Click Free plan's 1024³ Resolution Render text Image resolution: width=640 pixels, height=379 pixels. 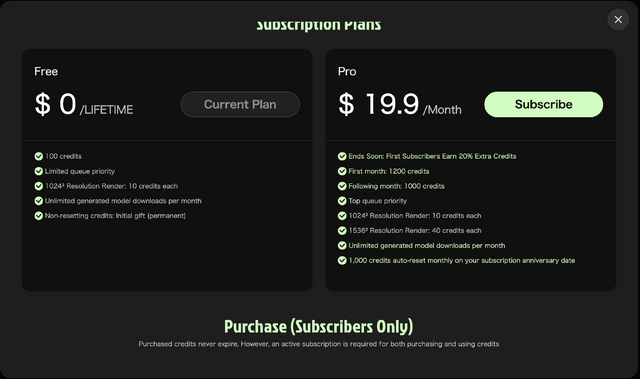111,186
